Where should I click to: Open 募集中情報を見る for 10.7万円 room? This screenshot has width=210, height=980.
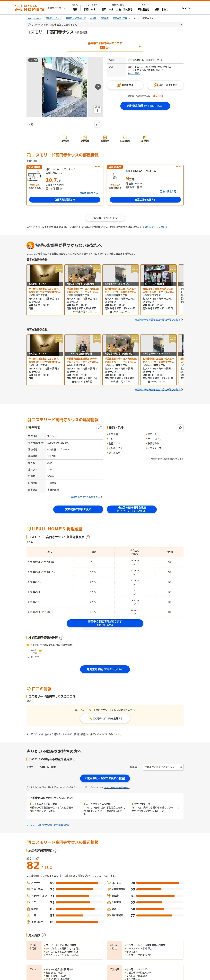click(90, 193)
